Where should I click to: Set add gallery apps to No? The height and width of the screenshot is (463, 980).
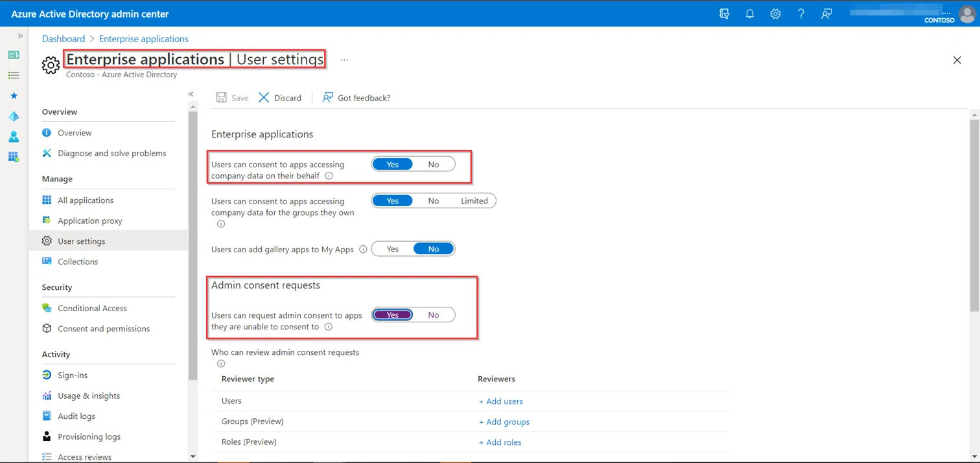pos(434,249)
